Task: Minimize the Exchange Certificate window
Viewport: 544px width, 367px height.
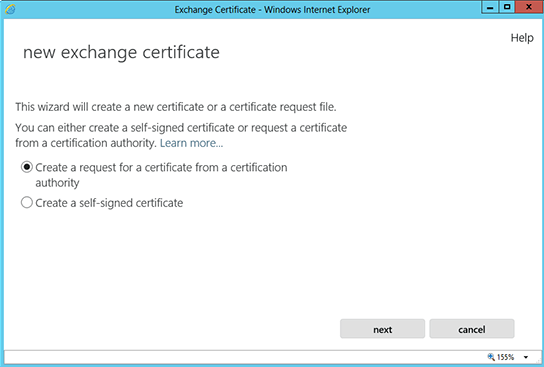Action: pos(490,7)
